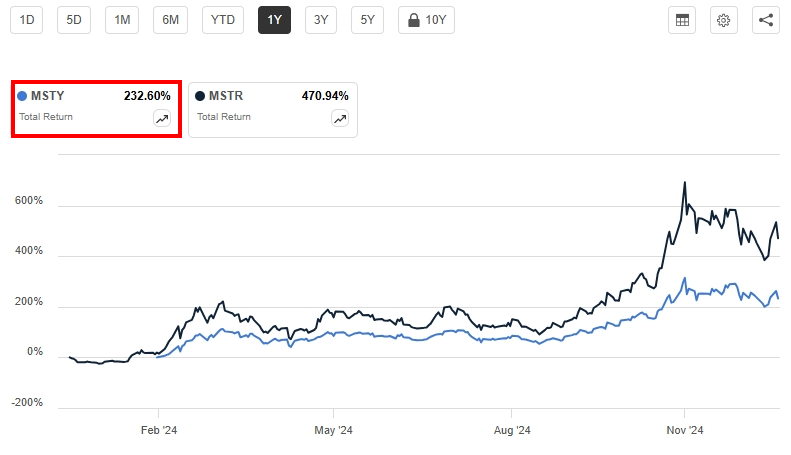Select the active 1Y range
This screenshot has height=455, width=791.
[x=274, y=20]
